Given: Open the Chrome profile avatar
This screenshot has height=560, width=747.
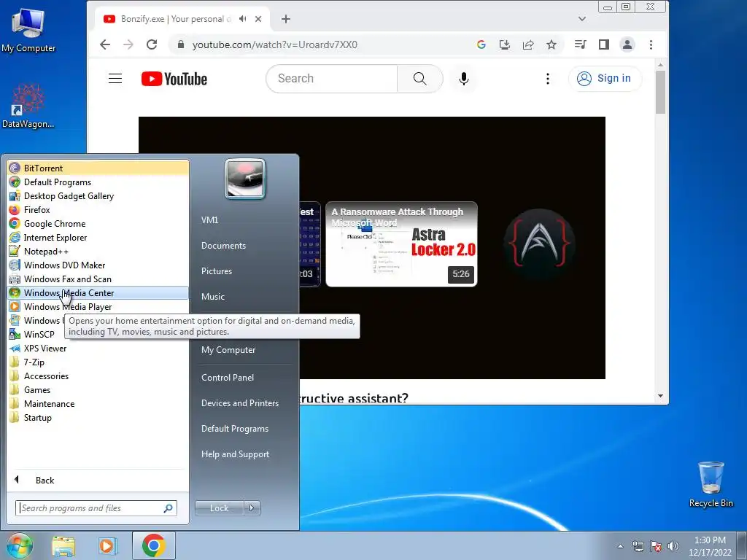Looking at the screenshot, I should [627, 44].
